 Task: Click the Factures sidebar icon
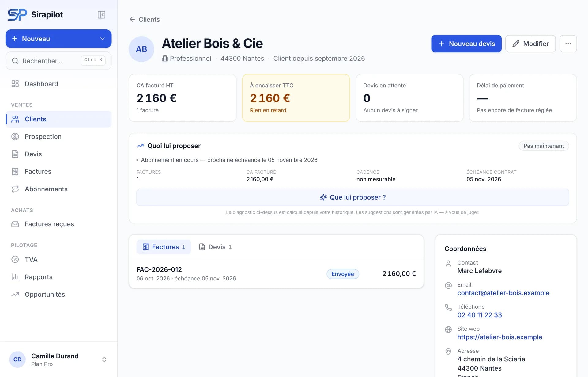[x=15, y=171]
